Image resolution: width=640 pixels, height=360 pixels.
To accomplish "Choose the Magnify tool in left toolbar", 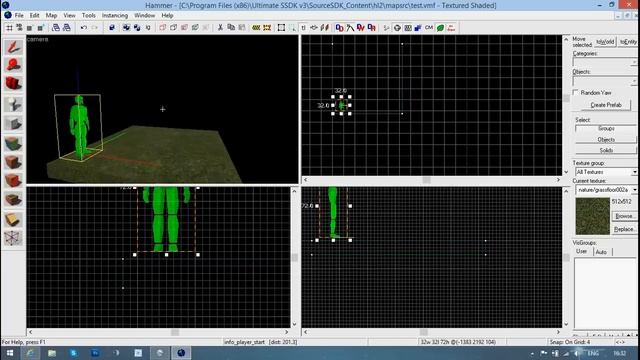I will [x=13, y=65].
